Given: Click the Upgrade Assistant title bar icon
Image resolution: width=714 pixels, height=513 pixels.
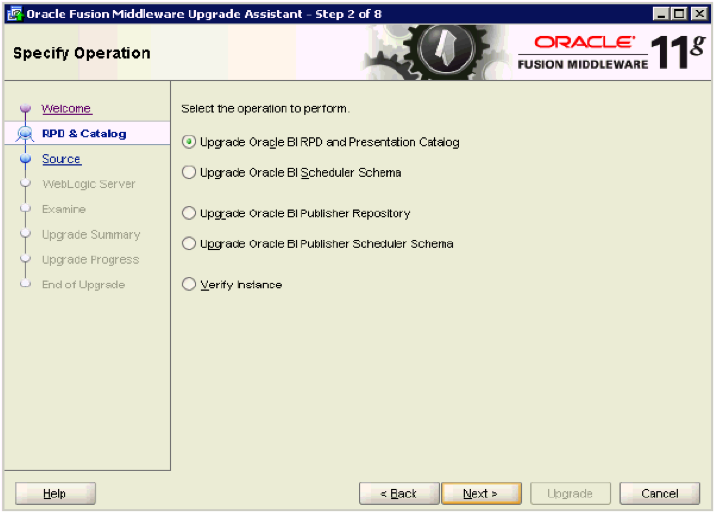Looking at the screenshot, I should tap(15, 14).
